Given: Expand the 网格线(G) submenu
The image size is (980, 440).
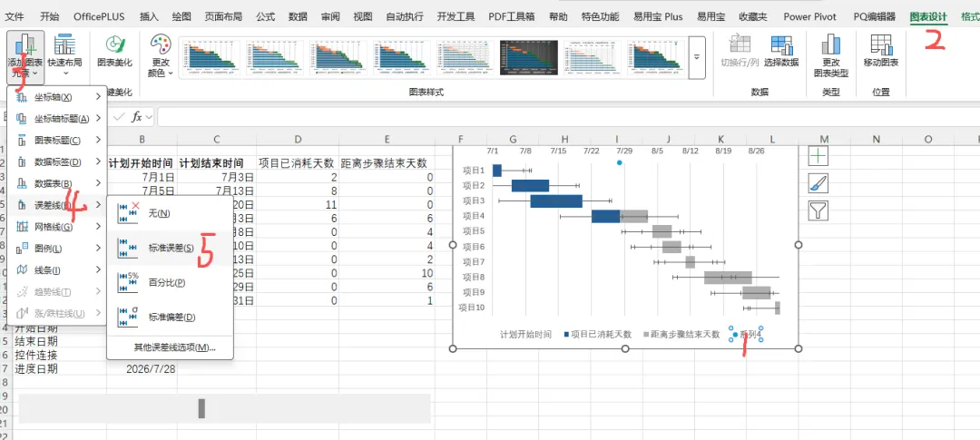Looking at the screenshot, I should coord(57,227).
